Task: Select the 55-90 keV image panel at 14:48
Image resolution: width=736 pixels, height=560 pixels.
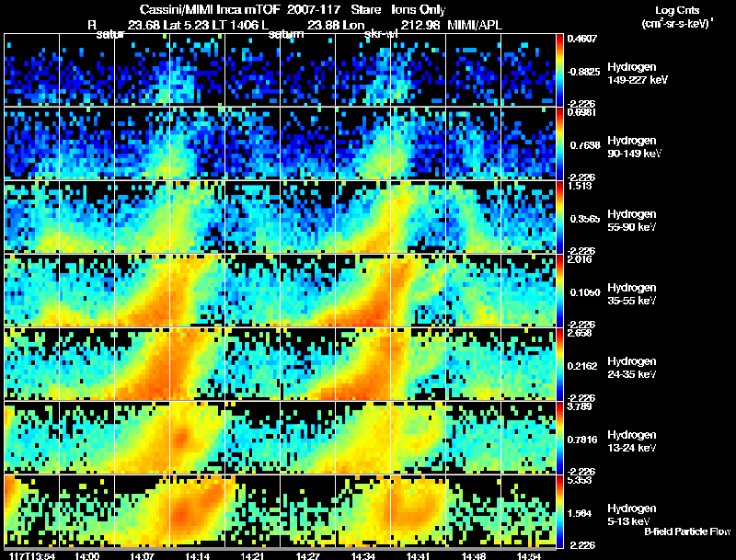Action: [x=473, y=217]
